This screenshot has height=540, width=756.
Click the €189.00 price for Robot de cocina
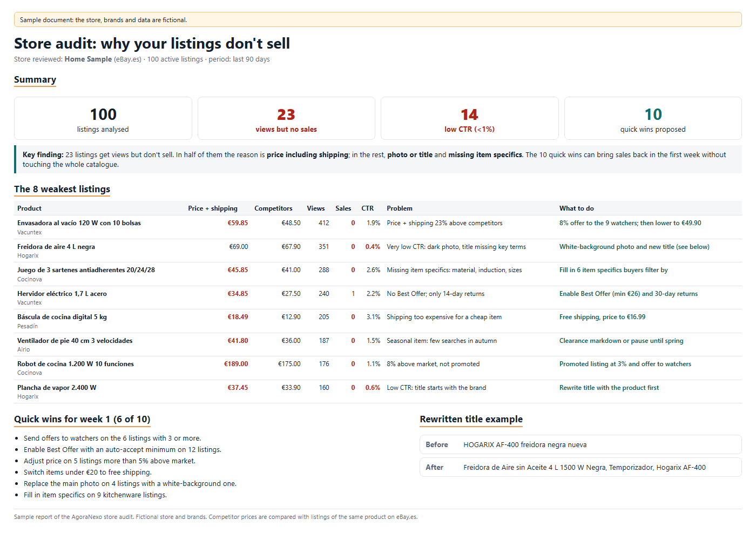point(236,364)
